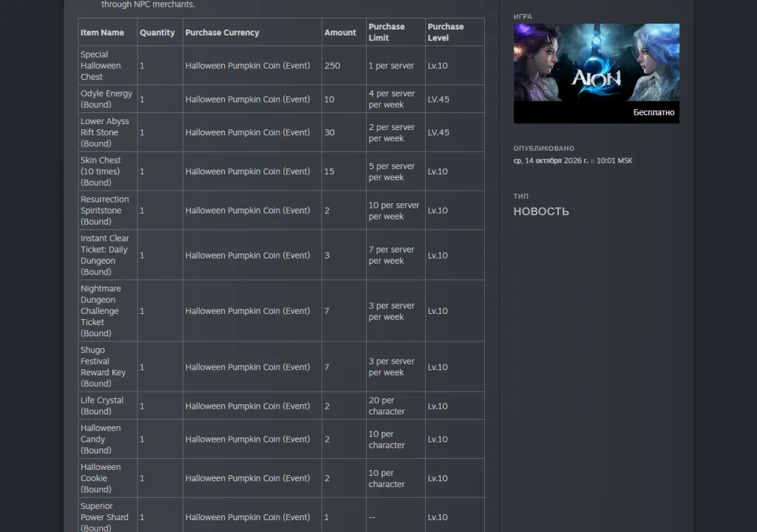This screenshot has height=532, width=757.
Task: Click amount 7 in Nightmare Dungeon row
Action: [327, 311]
